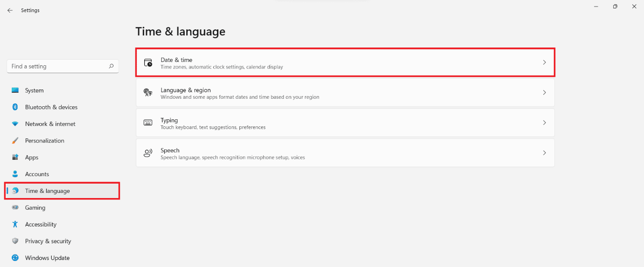Click the 'Find a setting' search field
Viewport: 644px width, 267px height.
tap(63, 66)
